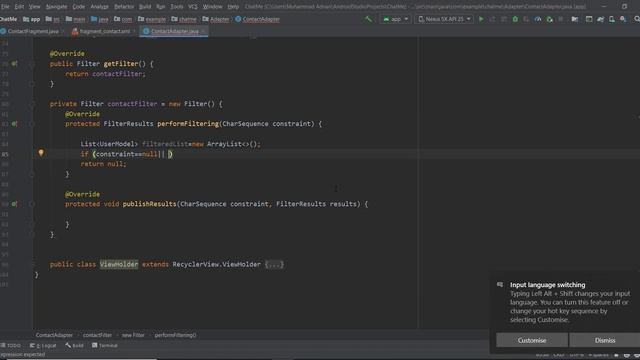Switch to ContactFragment.java editor tab
The width and height of the screenshot is (640, 360).
[x=33, y=31]
